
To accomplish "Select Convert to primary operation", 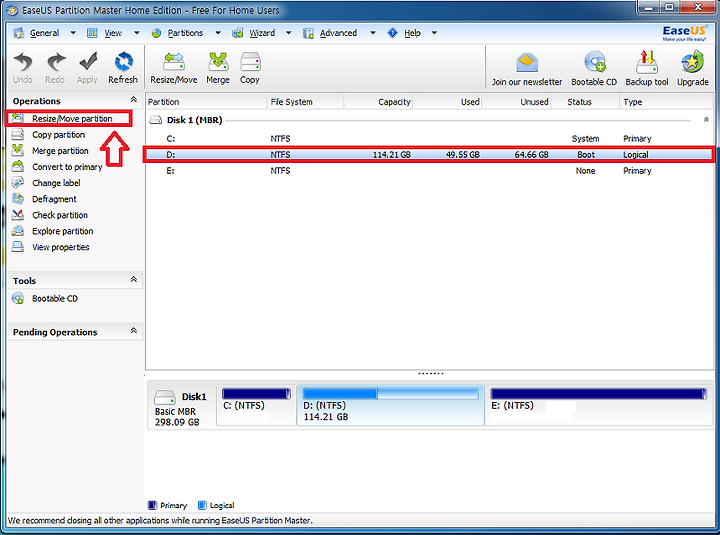I will tap(67, 167).
